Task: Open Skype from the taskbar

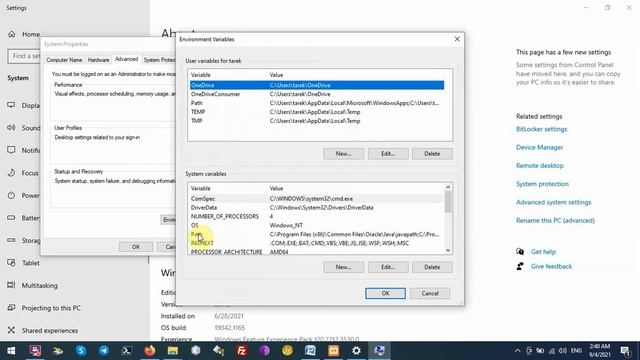Action: pos(81,351)
